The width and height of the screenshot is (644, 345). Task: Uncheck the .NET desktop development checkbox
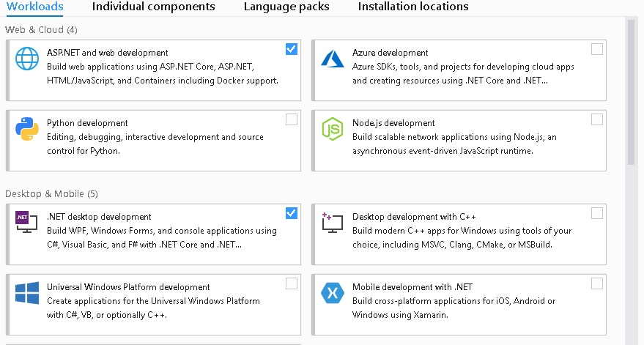click(291, 213)
